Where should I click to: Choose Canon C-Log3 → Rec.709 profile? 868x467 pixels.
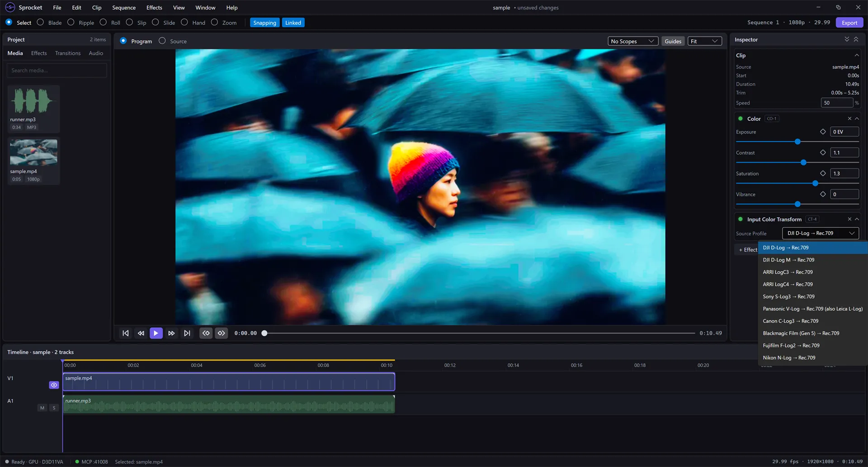813,321
